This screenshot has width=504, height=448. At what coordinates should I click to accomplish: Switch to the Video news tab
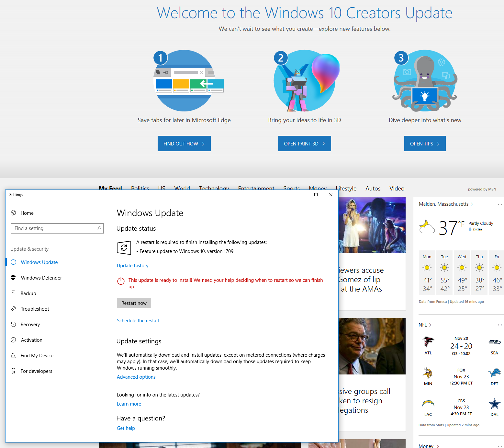(x=397, y=189)
